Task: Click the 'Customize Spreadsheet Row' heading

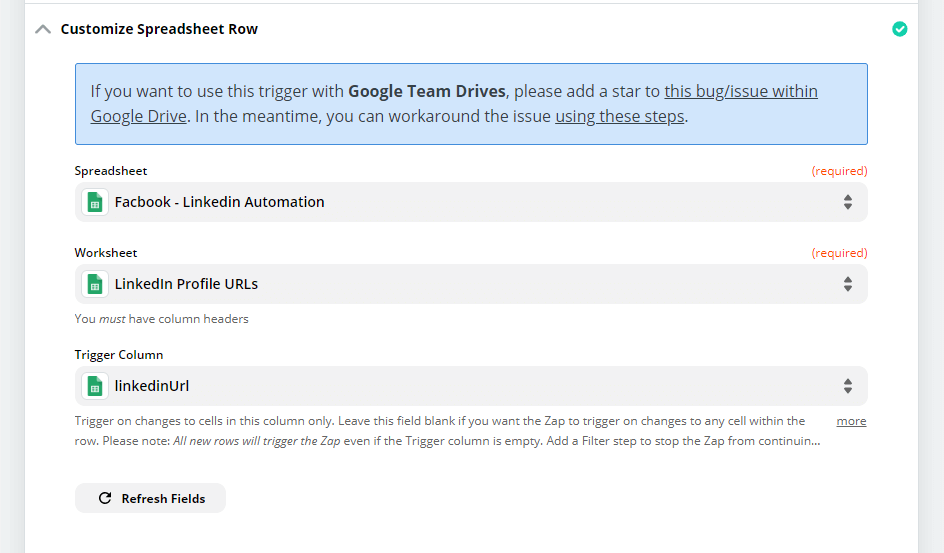Action: [159, 29]
